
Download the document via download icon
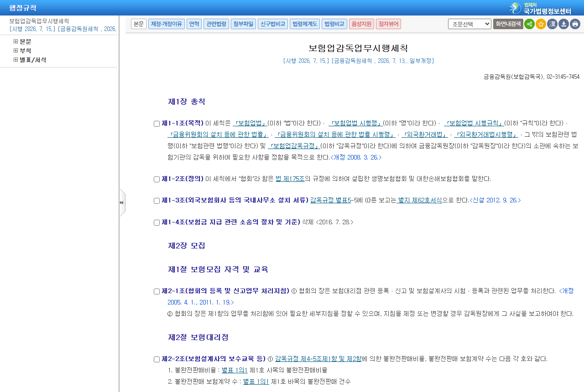(x=563, y=24)
